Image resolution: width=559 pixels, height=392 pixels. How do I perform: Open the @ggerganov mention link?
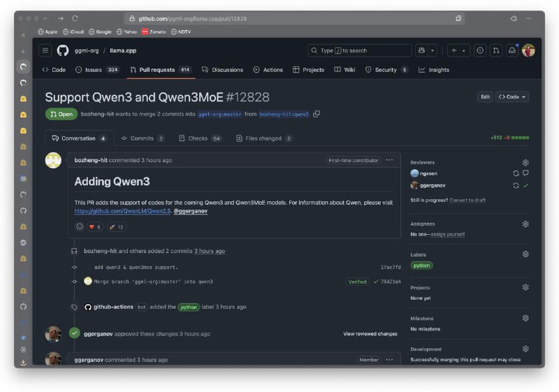tap(190, 211)
